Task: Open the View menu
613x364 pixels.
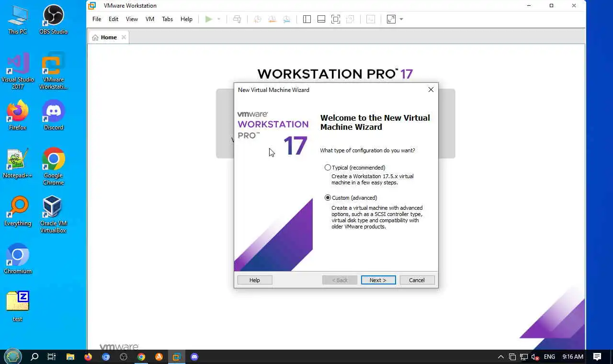Action: click(132, 19)
